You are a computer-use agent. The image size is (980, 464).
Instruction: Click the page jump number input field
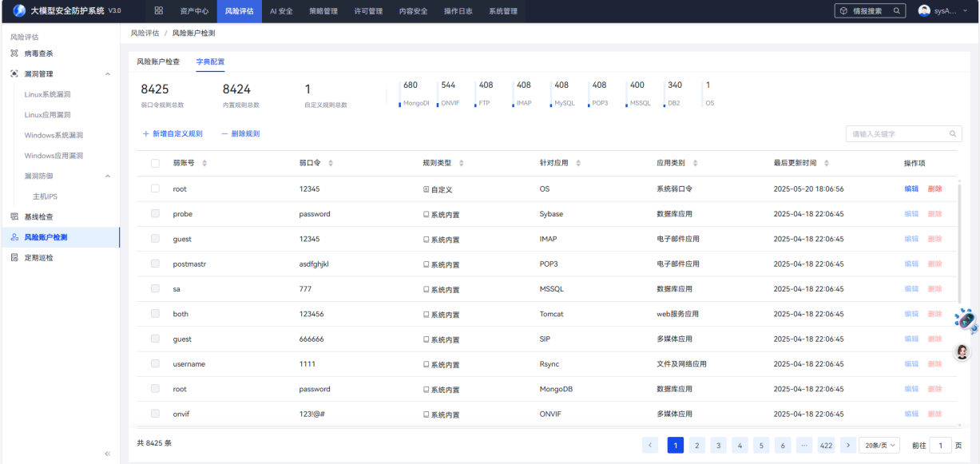pyautogui.click(x=940, y=446)
